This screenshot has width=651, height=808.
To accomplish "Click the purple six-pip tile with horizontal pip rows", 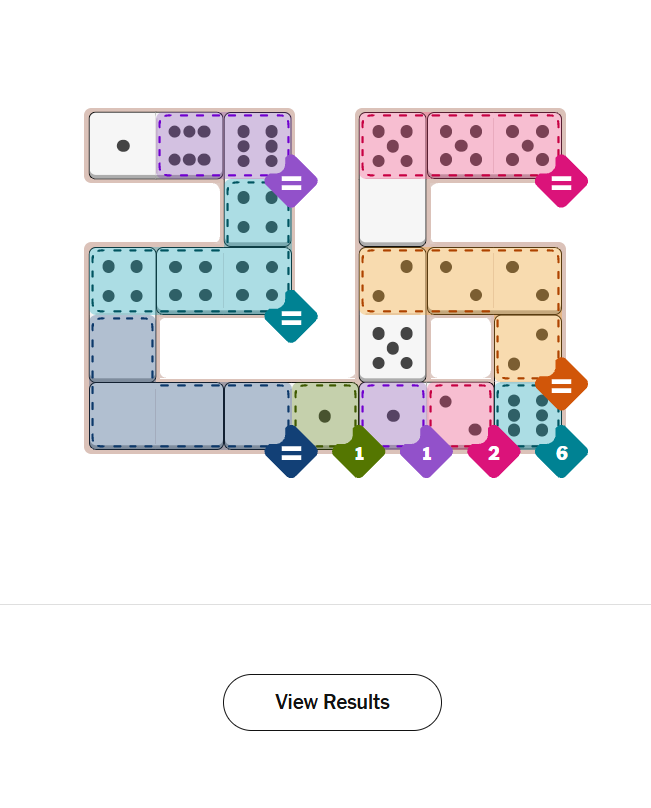I will pos(190,145).
